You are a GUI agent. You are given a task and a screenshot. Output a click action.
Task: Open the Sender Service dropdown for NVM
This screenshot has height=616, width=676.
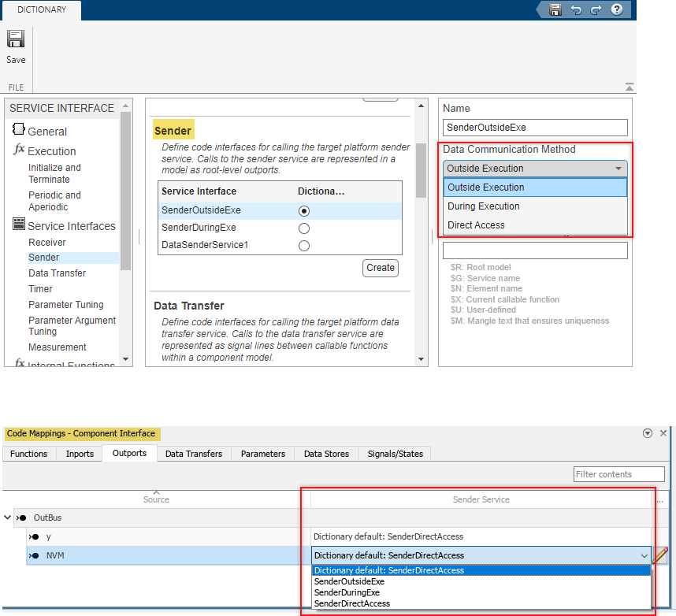click(644, 555)
